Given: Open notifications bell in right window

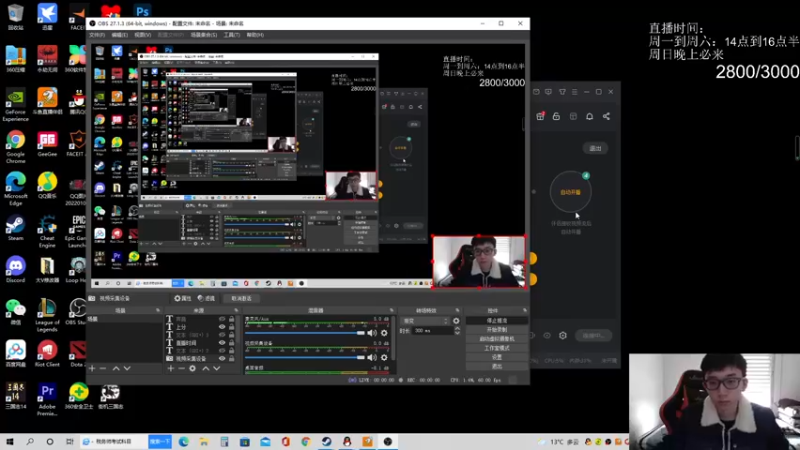Looking at the screenshot, I should coord(589,116).
